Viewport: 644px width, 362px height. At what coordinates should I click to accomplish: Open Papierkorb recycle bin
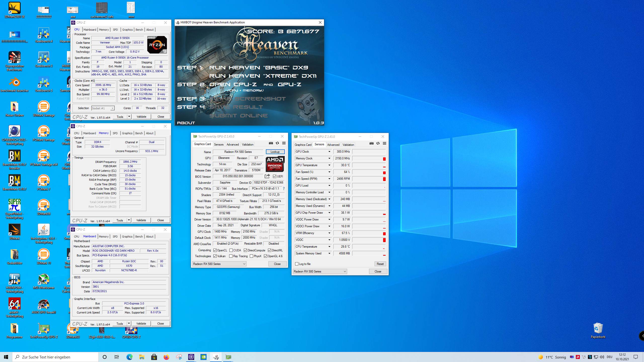[598, 331]
